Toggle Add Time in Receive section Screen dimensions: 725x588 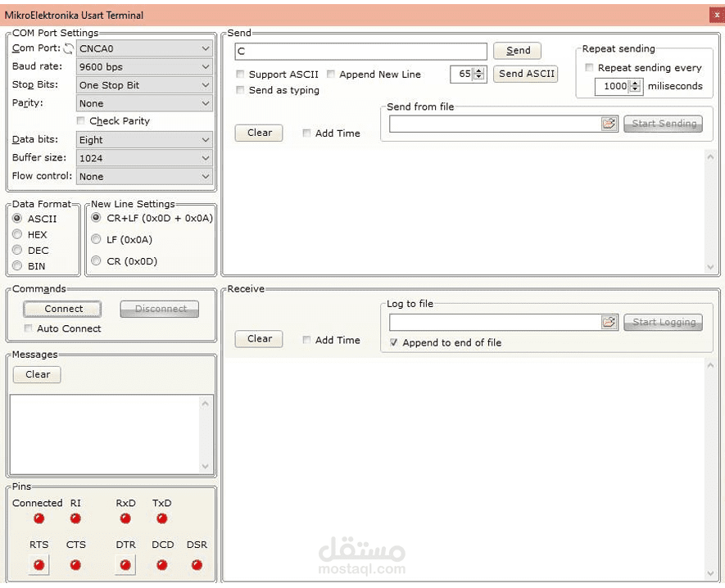306,340
